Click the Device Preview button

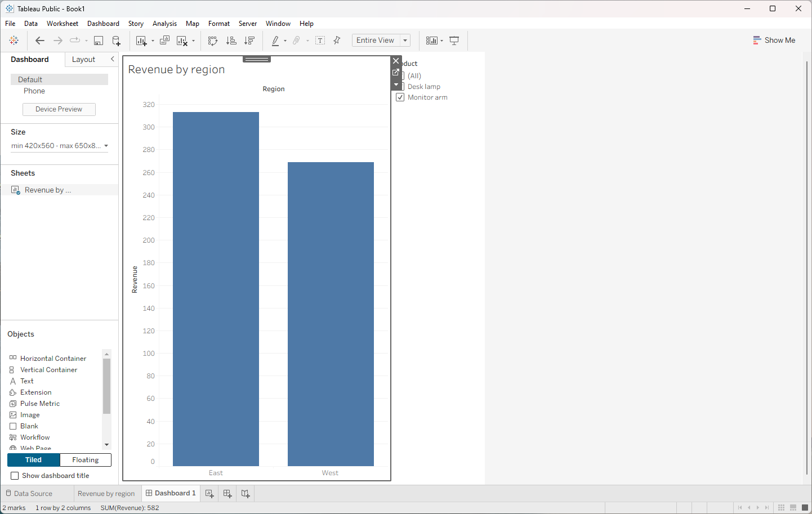(x=59, y=109)
